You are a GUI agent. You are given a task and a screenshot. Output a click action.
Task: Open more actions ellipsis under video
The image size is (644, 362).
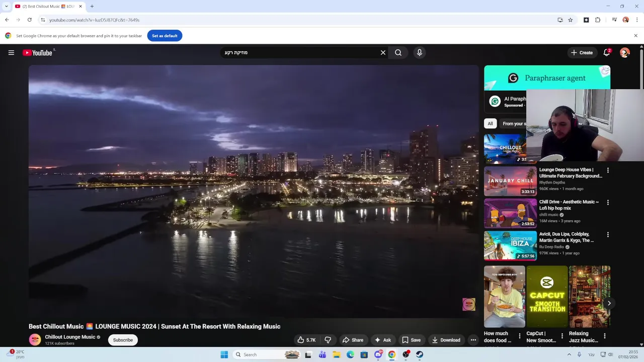click(473, 340)
